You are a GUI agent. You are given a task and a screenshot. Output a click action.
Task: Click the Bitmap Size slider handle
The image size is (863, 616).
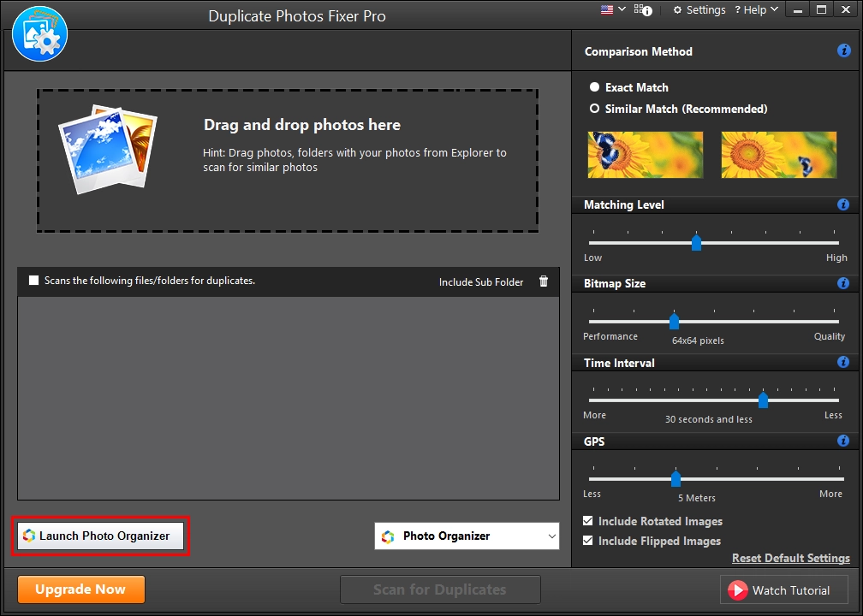click(674, 321)
